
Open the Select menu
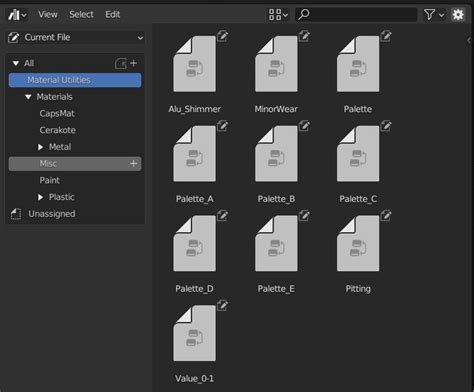coord(81,15)
